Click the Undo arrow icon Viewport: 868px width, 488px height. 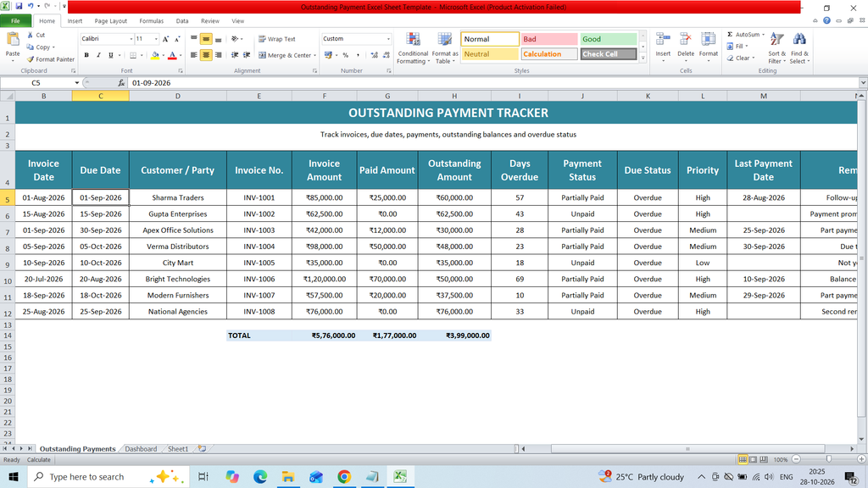(x=31, y=6)
